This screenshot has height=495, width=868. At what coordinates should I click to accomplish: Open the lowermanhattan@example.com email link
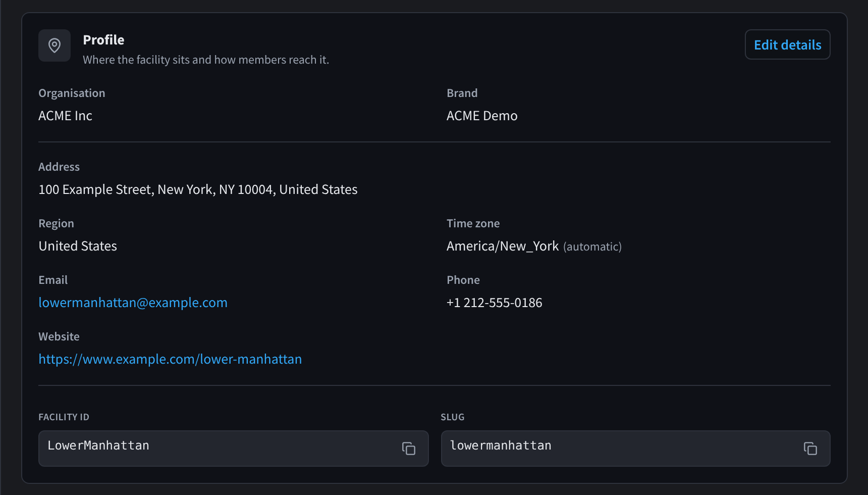[x=133, y=303]
